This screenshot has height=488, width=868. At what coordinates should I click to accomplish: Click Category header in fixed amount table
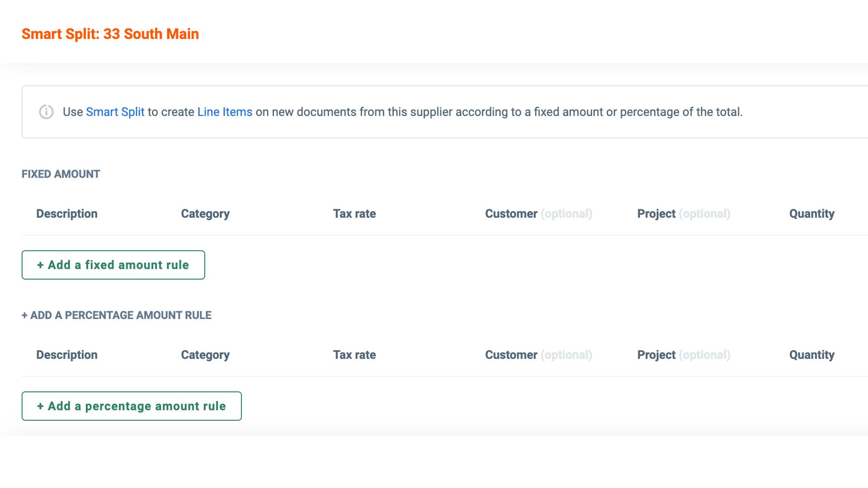click(x=205, y=214)
